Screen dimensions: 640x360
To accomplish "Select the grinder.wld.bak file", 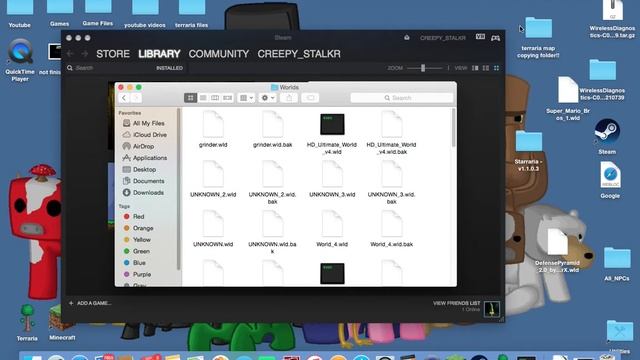I will (273, 129).
